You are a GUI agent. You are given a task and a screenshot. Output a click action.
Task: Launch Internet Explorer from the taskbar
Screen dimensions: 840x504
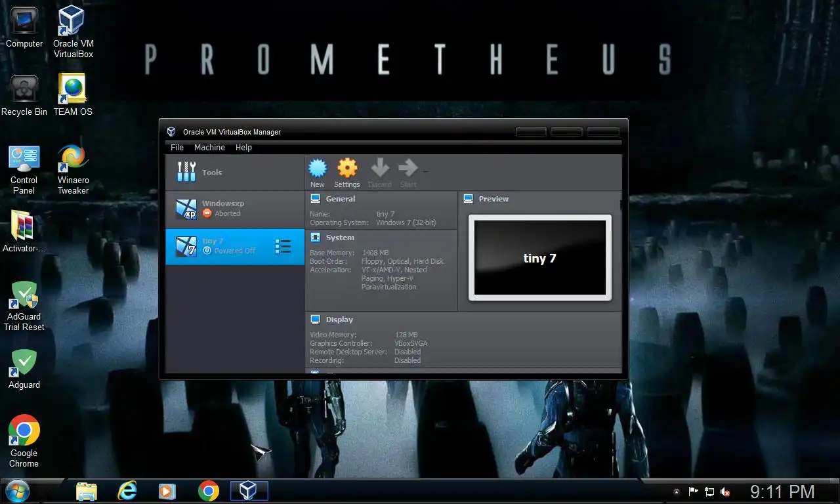coord(127,491)
